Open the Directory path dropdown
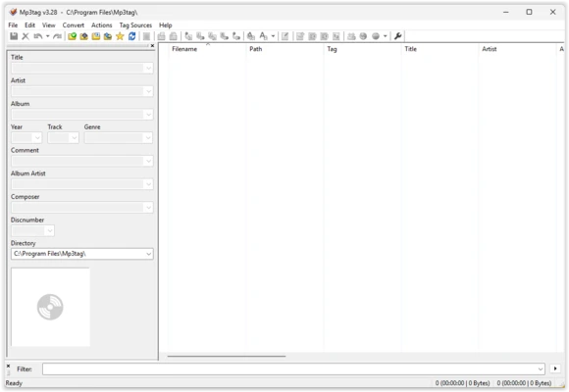 [148, 254]
